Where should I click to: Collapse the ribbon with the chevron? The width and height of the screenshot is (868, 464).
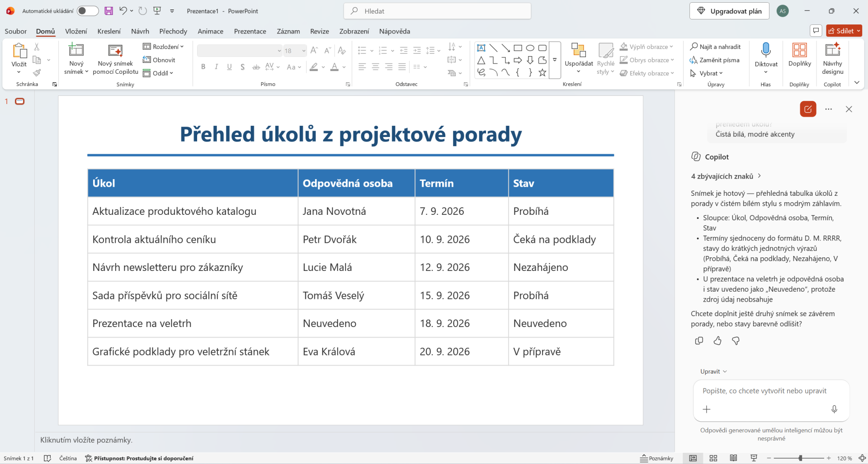coord(857,83)
